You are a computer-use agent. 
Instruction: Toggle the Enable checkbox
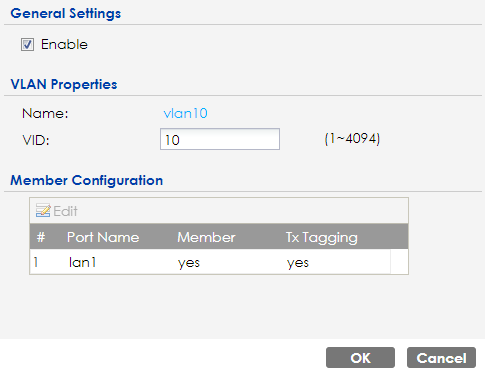tap(27, 44)
